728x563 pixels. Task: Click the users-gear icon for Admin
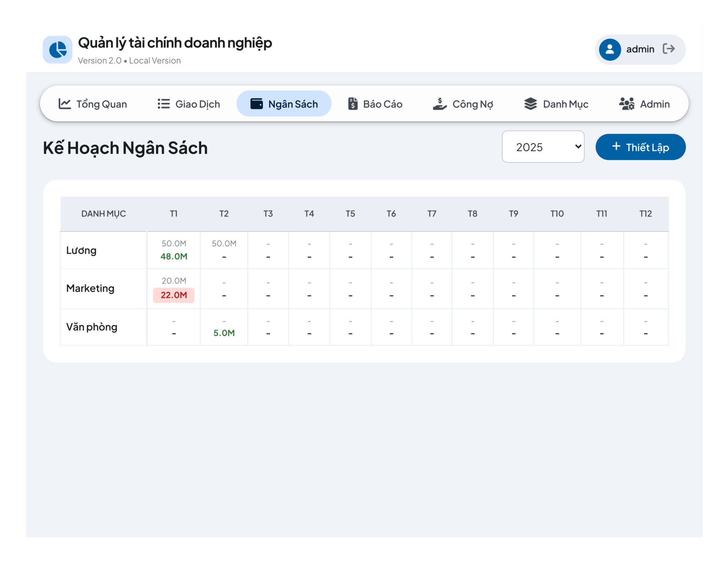coord(627,104)
